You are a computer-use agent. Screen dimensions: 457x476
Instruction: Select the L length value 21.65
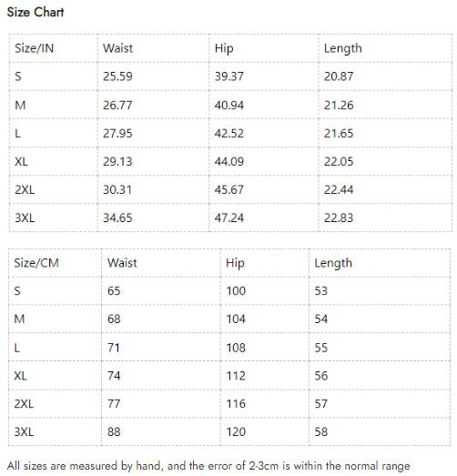pyautogui.click(x=339, y=133)
